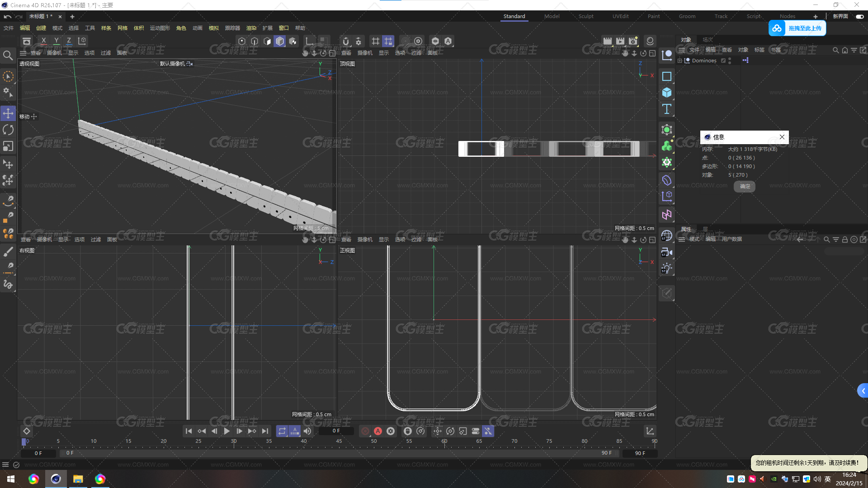This screenshot has height=488, width=868.
Task: Open right view 摄像机 dropdown menu
Action: click(44, 239)
